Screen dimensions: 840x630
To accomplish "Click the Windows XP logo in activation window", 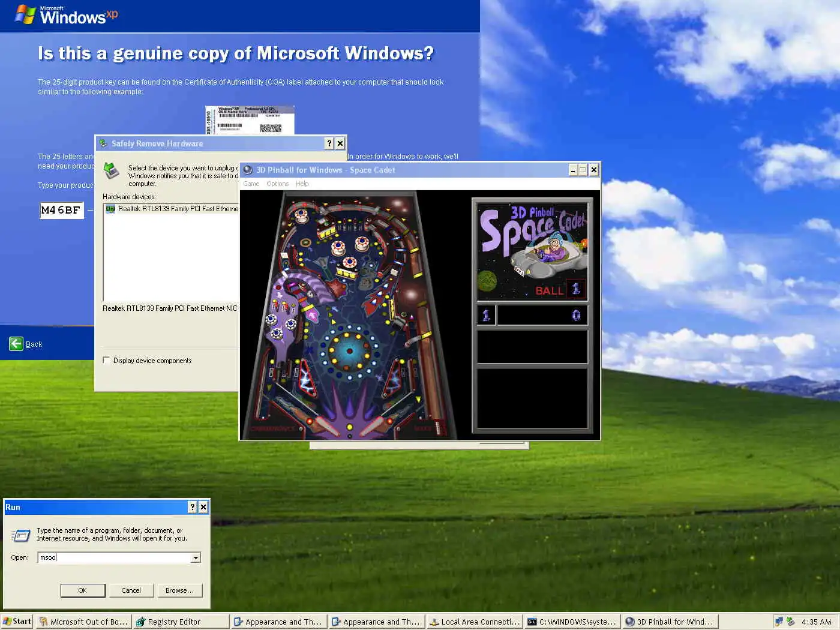I will point(67,14).
